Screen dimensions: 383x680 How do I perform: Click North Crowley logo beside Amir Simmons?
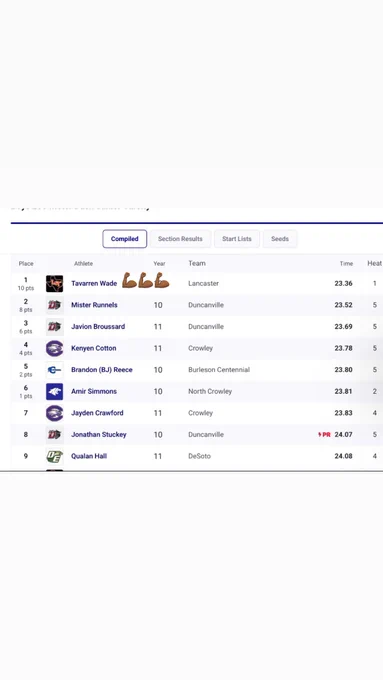point(55,392)
